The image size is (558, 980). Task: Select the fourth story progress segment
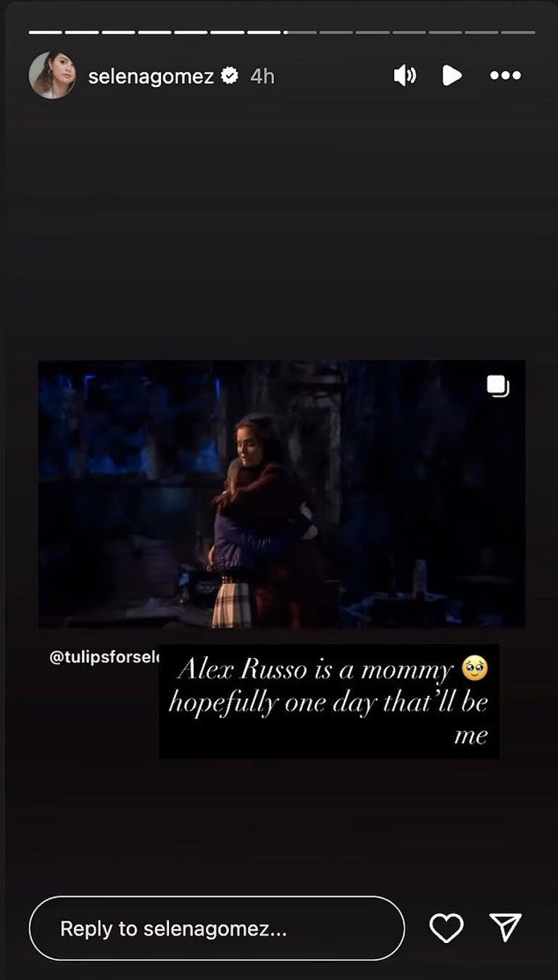coord(154,32)
